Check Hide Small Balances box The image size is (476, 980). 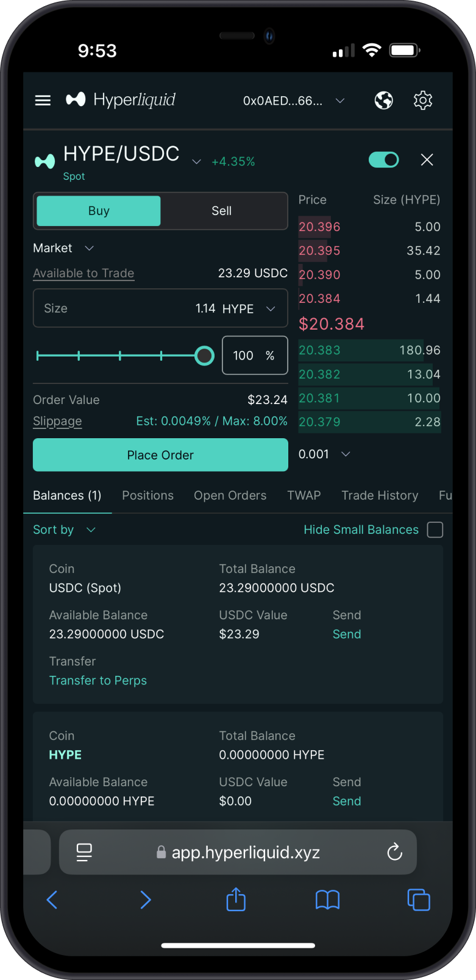pyautogui.click(x=435, y=530)
